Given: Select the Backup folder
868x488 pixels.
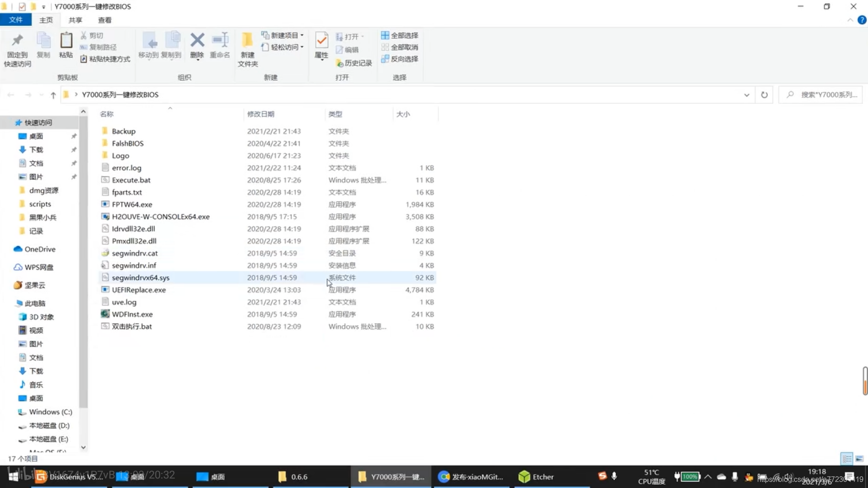Looking at the screenshot, I should pyautogui.click(x=123, y=131).
